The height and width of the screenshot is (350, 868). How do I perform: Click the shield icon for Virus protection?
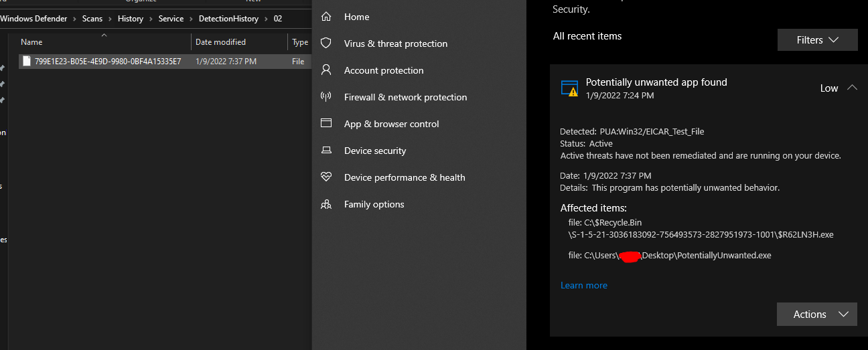pyautogui.click(x=326, y=43)
